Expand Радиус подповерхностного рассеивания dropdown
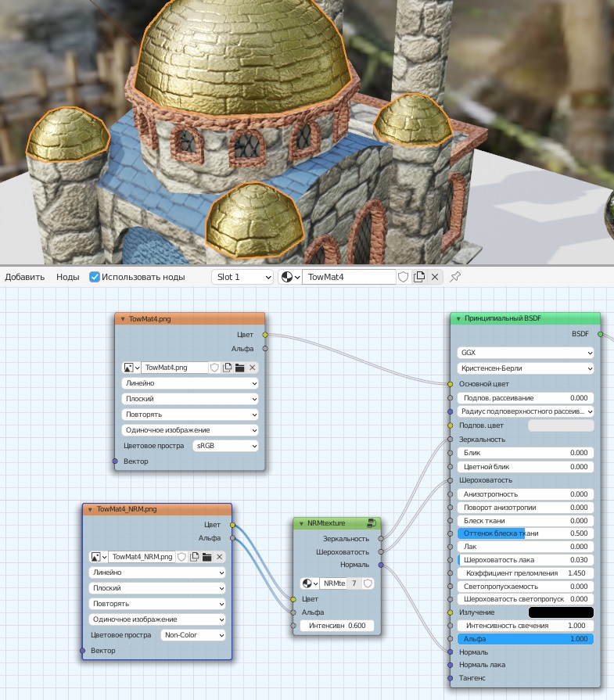The height and width of the screenshot is (700, 614). pos(526,411)
